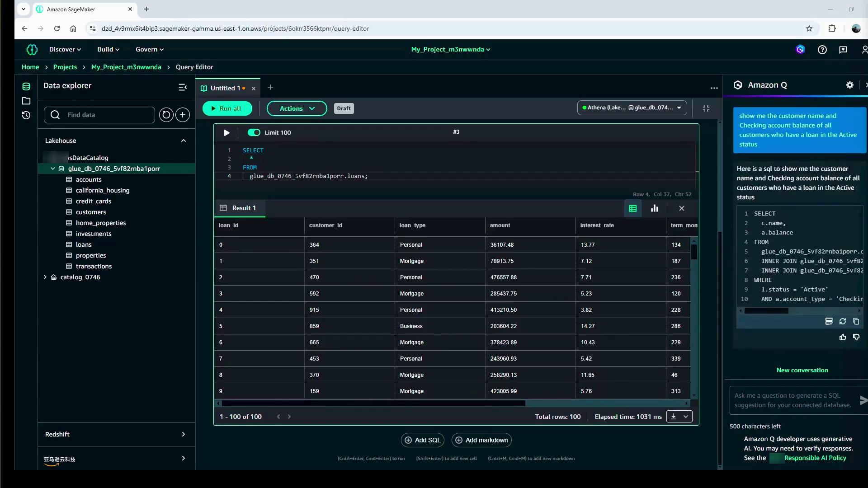Open Amazon Q settings gear
The image size is (868, 488).
[850, 85]
